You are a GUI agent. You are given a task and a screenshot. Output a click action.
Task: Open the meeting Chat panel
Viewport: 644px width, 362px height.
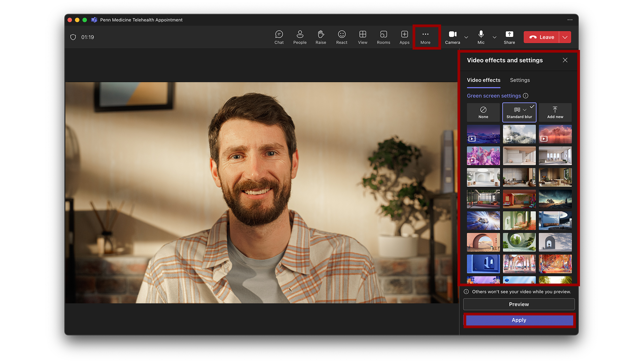click(x=279, y=37)
